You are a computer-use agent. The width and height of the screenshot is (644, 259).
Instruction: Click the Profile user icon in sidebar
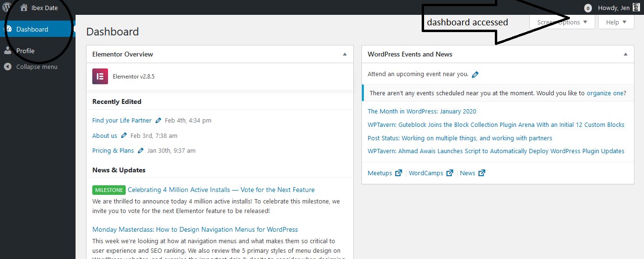8,50
